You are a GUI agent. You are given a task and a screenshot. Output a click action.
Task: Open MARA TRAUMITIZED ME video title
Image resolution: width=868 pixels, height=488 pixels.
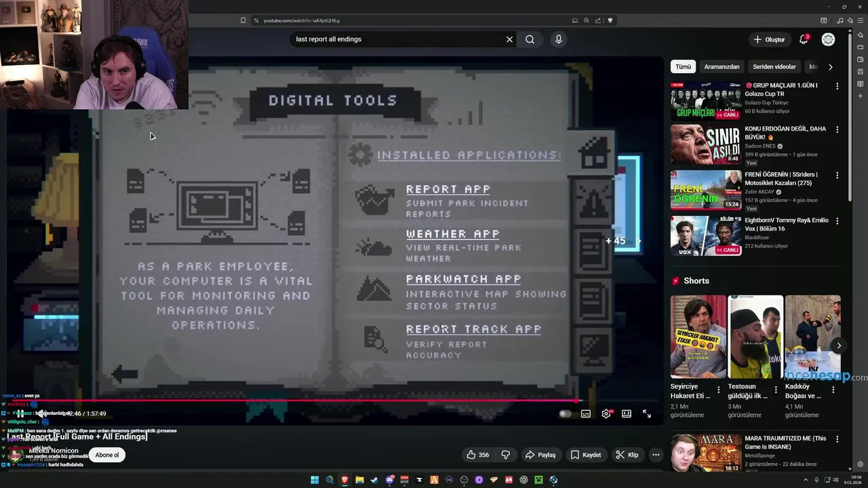pyautogui.click(x=785, y=443)
